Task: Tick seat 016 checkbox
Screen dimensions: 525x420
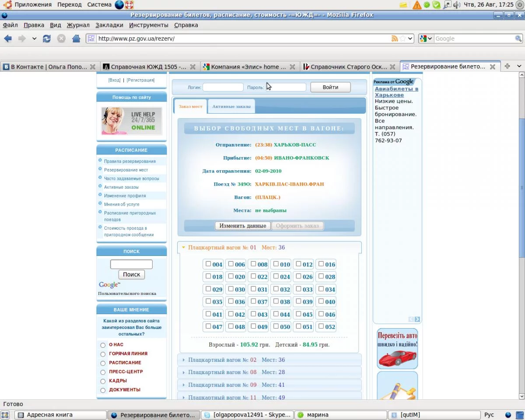Action: click(321, 264)
